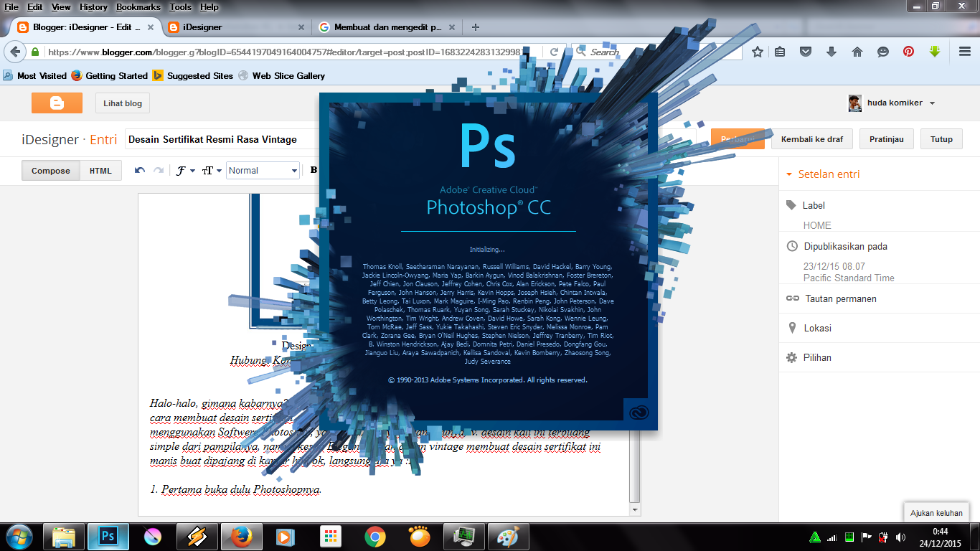
Task: Open Windows Media Player from taskbar
Action: (x=286, y=536)
